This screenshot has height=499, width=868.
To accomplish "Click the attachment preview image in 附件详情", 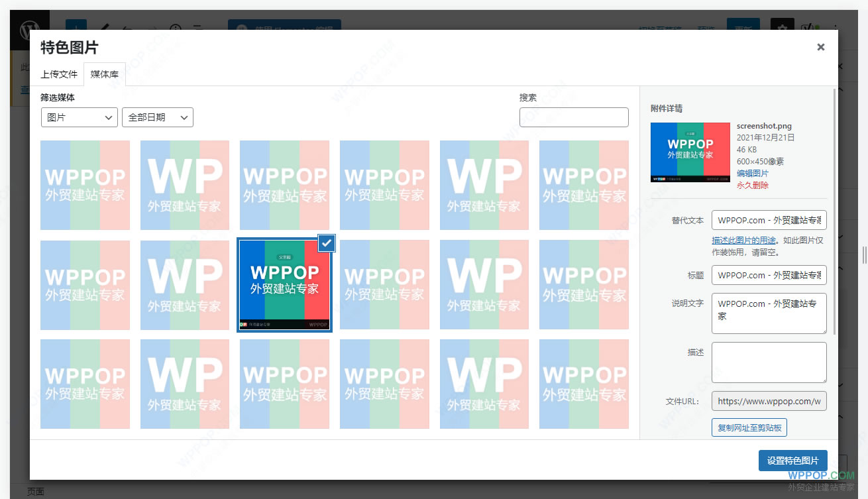I will tap(690, 152).
